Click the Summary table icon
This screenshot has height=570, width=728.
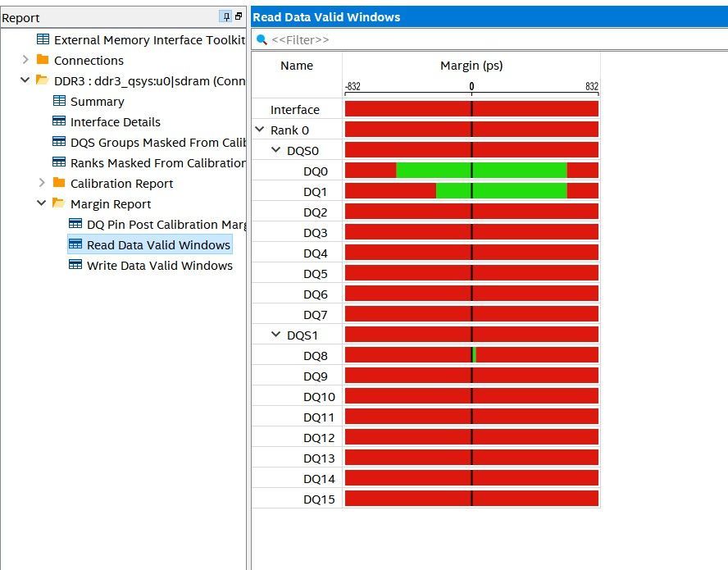[59, 100]
